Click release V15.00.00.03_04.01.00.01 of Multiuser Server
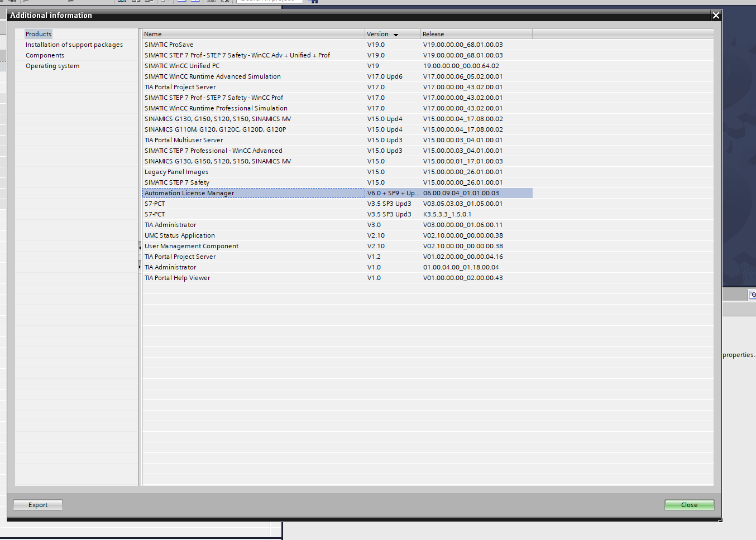 click(463, 140)
